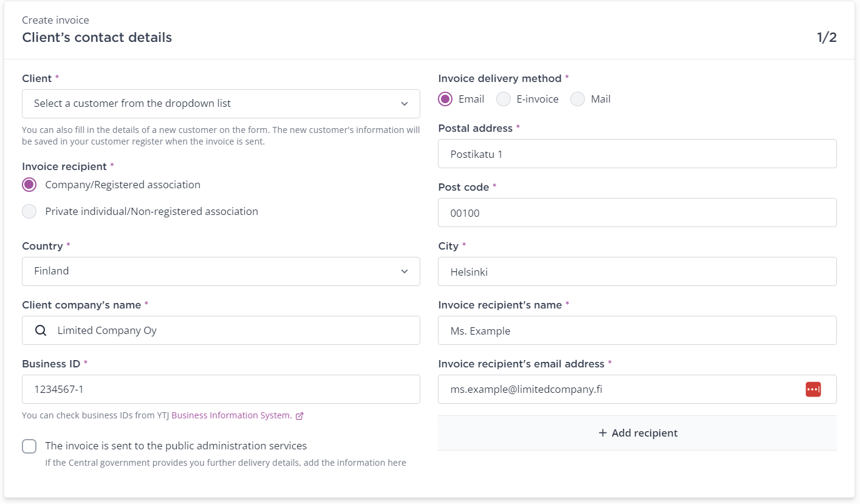The height and width of the screenshot is (504, 860).
Task: Click the Client's contact details heading
Action: (97, 38)
